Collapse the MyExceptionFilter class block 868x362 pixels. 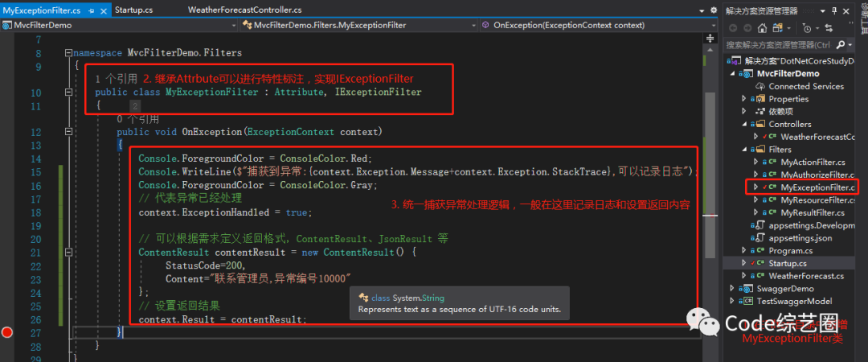click(x=68, y=92)
